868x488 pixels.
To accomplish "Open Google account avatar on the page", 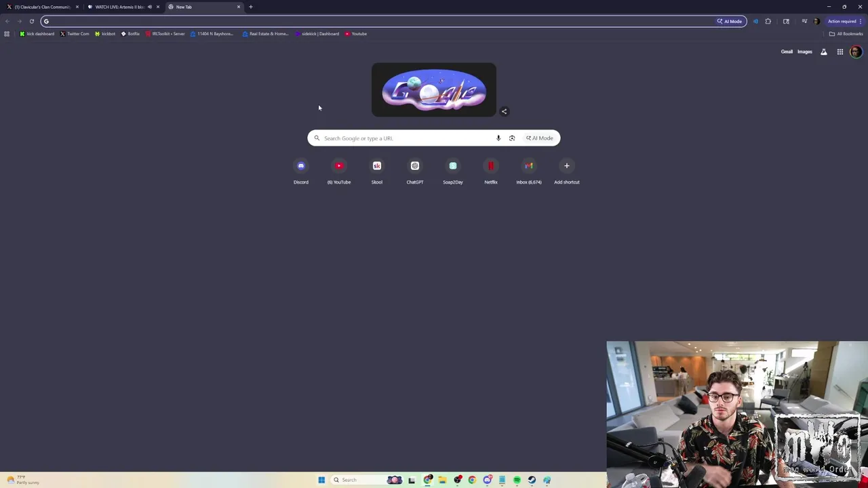I will [x=856, y=52].
